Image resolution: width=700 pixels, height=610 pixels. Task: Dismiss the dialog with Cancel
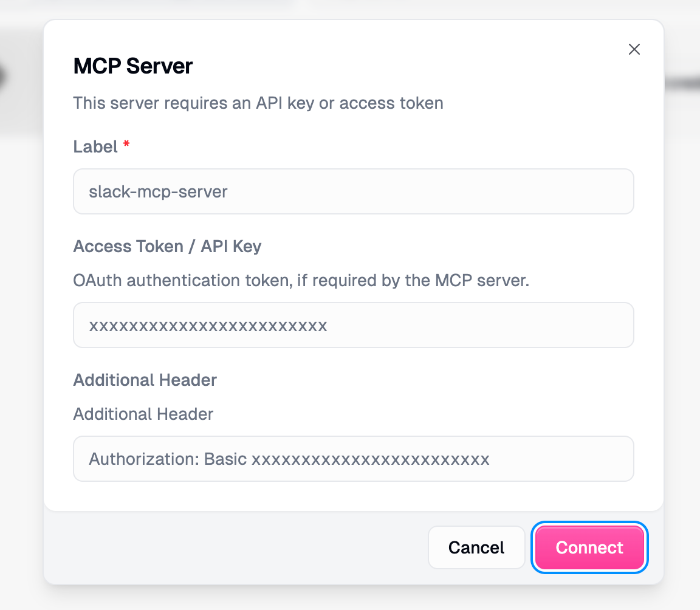(476, 547)
